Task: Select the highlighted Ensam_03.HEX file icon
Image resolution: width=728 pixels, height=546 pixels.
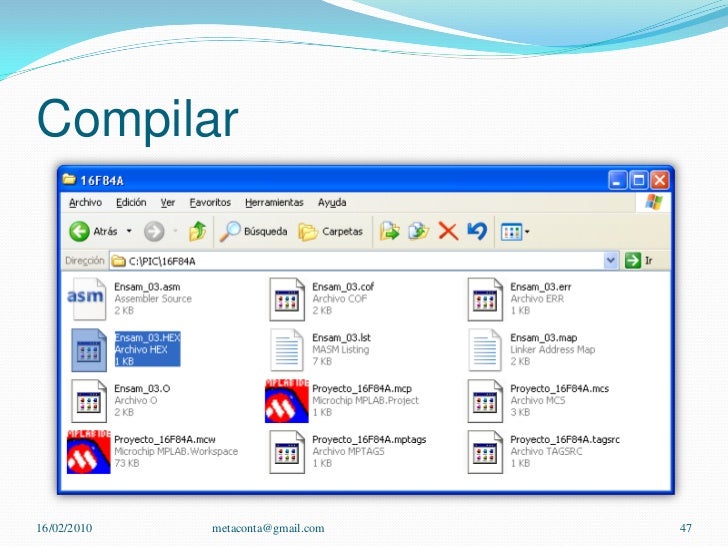Action: tap(89, 350)
